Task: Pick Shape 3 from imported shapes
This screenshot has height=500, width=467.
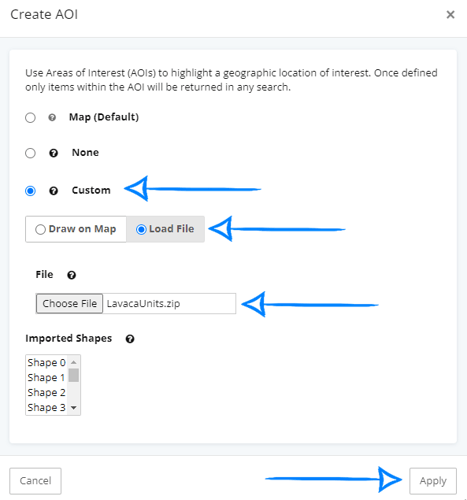Action: [x=47, y=407]
